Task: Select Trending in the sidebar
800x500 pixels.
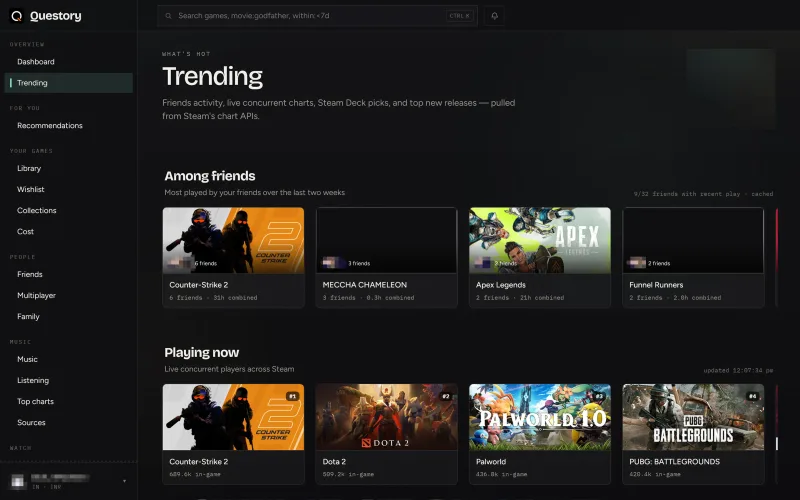Action: 69,83
